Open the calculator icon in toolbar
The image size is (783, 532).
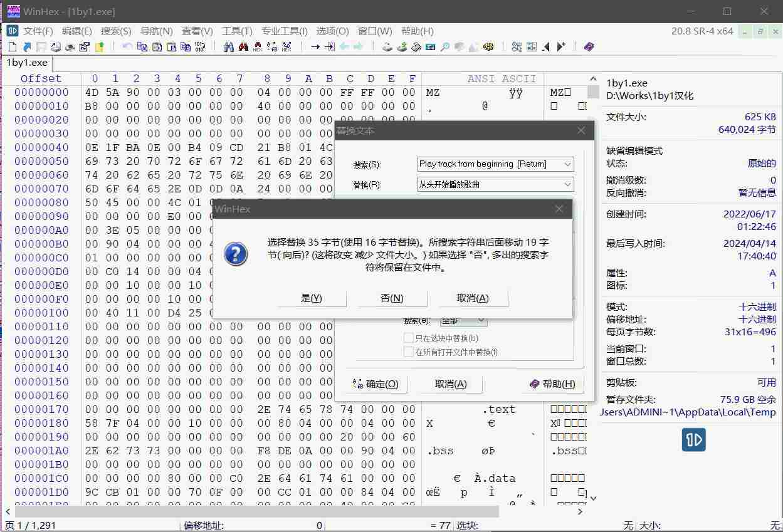(x=430, y=47)
